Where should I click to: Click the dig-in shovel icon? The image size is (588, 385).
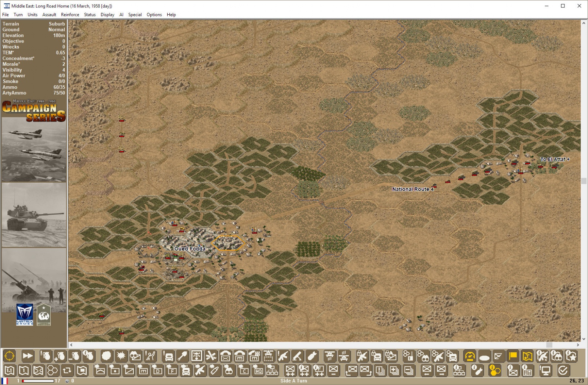(x=182, y=356)
